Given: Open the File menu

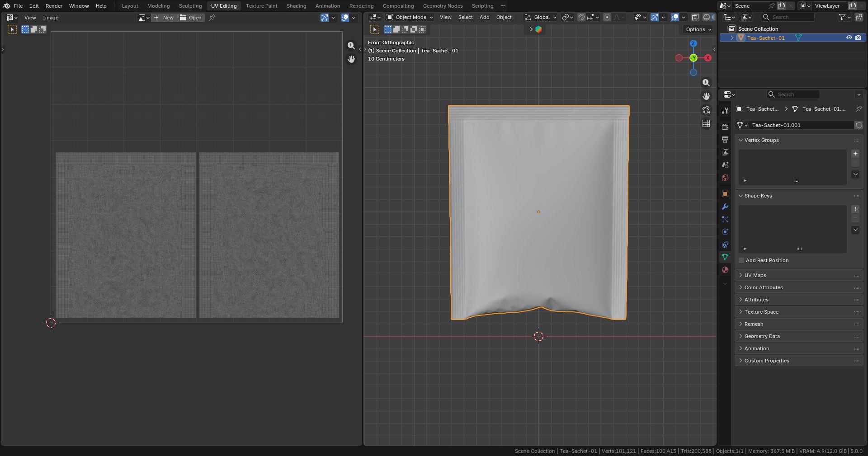Looking at the screenshot, I should [x=18, y=6].
